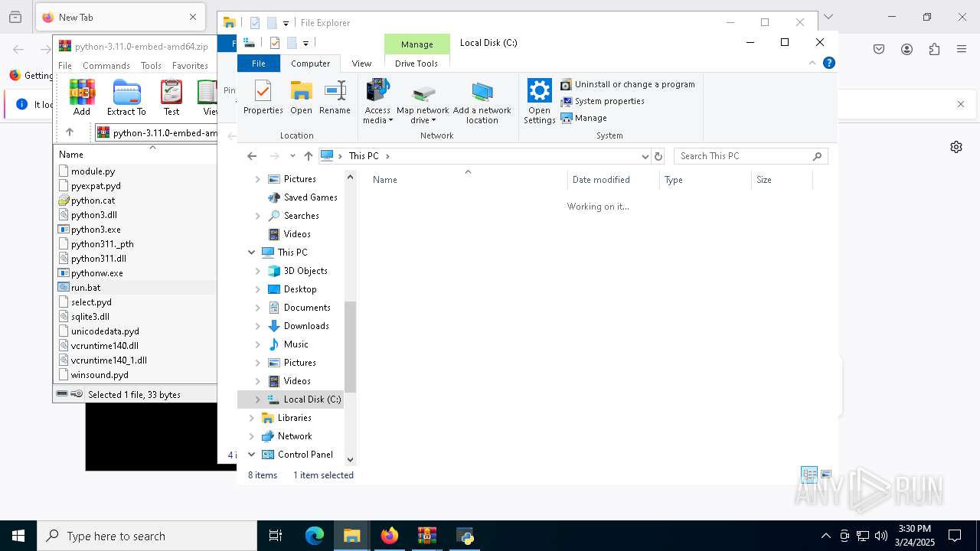This screenshot has height=551, width=980.
Task: Open the recent locations dropdown
Action: (292, 156)
